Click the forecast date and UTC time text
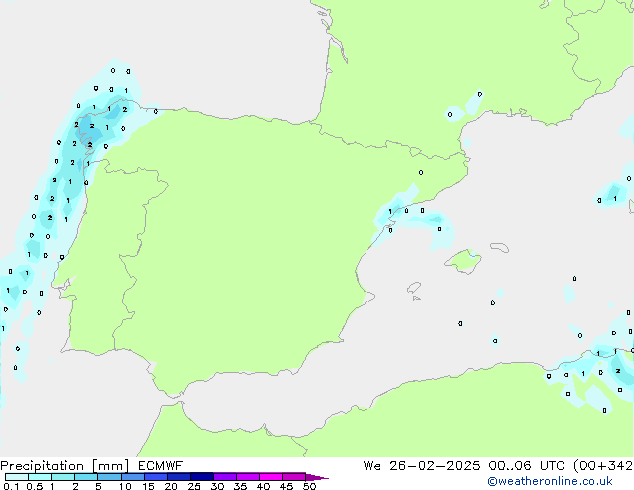Viewport: 634px width, 490px height. click(x=496, y=466)
